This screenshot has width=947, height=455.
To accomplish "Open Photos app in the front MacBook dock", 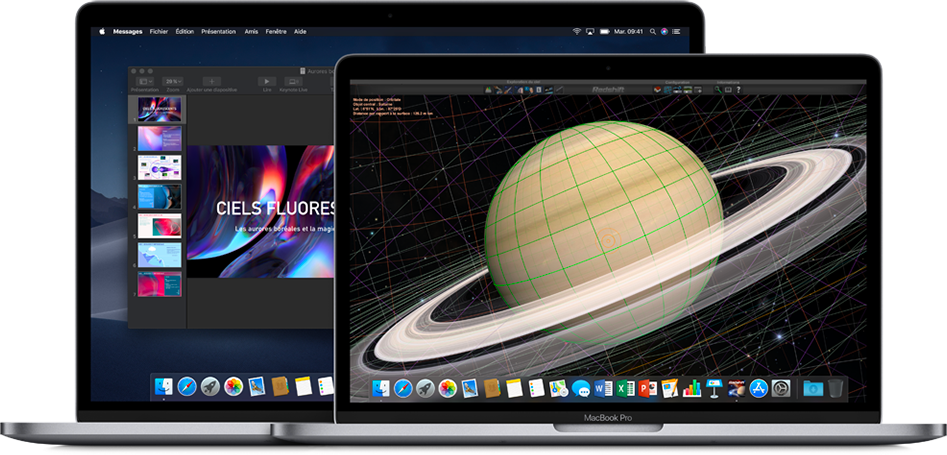I will pyautogui.click(x=448, y=388).
